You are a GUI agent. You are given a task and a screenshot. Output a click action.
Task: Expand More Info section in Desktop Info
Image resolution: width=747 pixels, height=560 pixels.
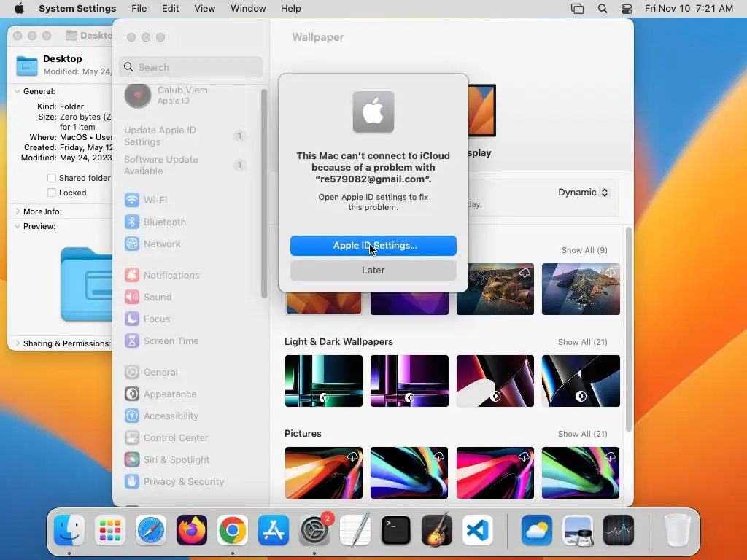point(18,211)
